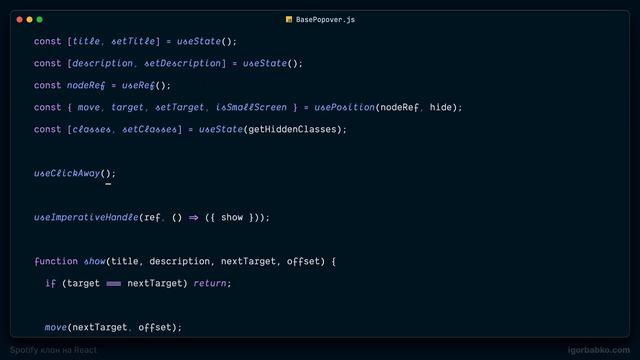Screen dimensions: 640x360
Task: Click the 'useRef' call
Action: click(138, 85)
